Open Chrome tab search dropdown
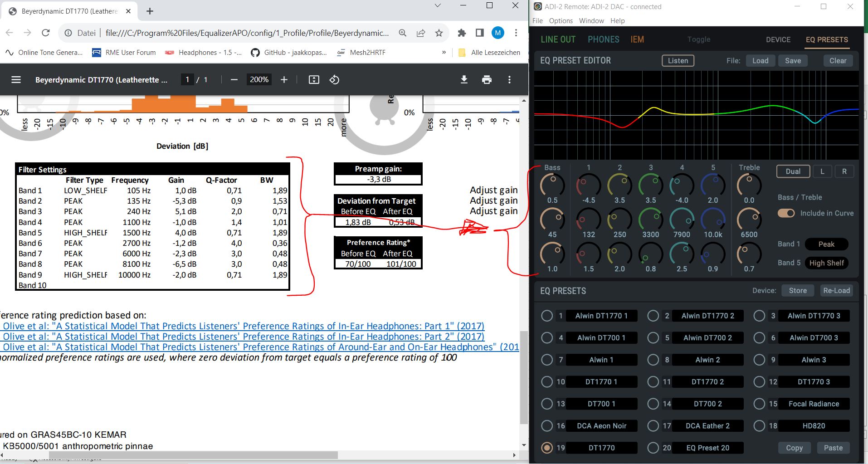Screen dimensions: 868x464 point(437,5)
